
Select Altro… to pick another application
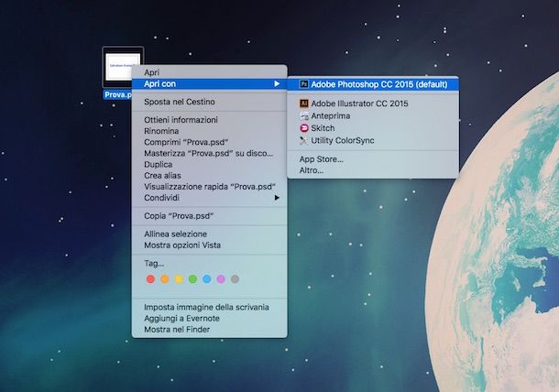pos(312,170)
